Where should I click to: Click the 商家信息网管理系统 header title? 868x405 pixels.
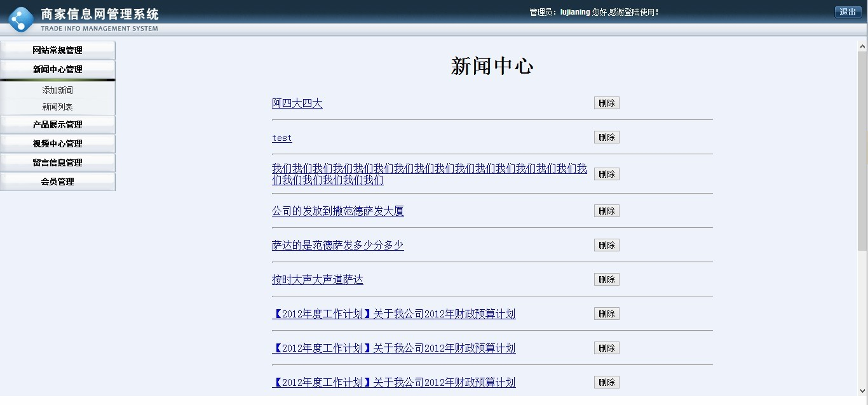coord(100,14)
